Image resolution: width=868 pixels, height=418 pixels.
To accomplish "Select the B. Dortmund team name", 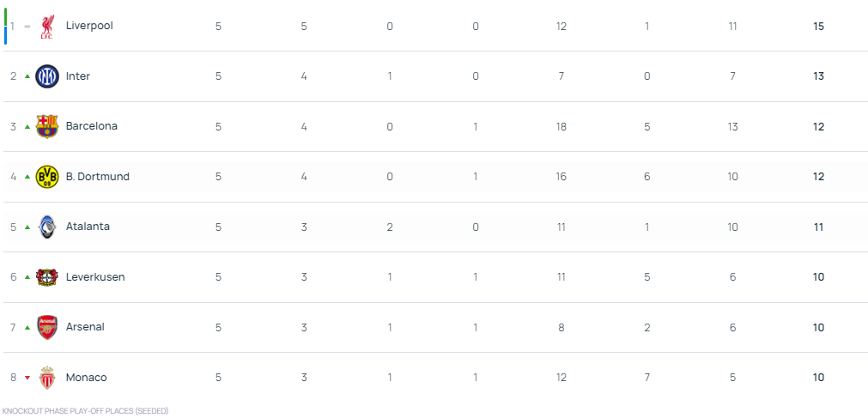I will pos(97,177).
